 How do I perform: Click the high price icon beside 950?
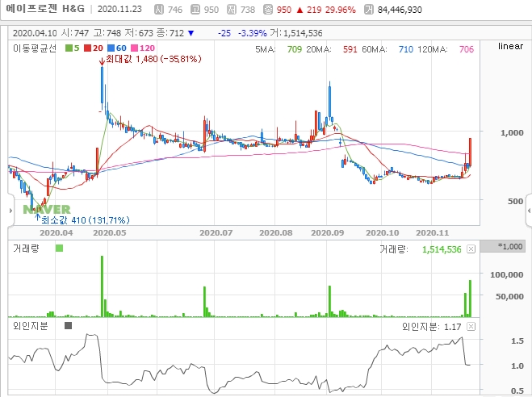195,10
